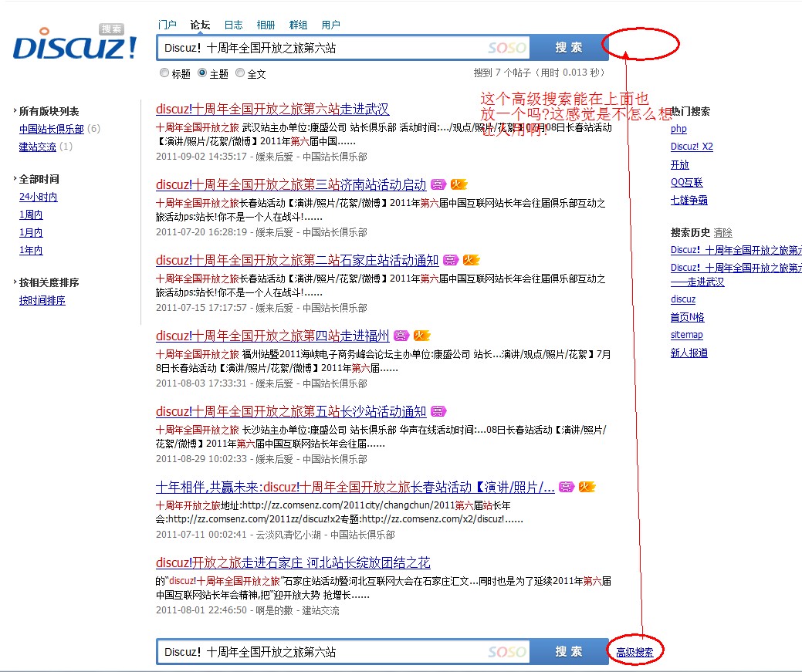Click purple badge icon beside 第五站长沙站 title
The image size is (802, 672).
coord(438,412)
